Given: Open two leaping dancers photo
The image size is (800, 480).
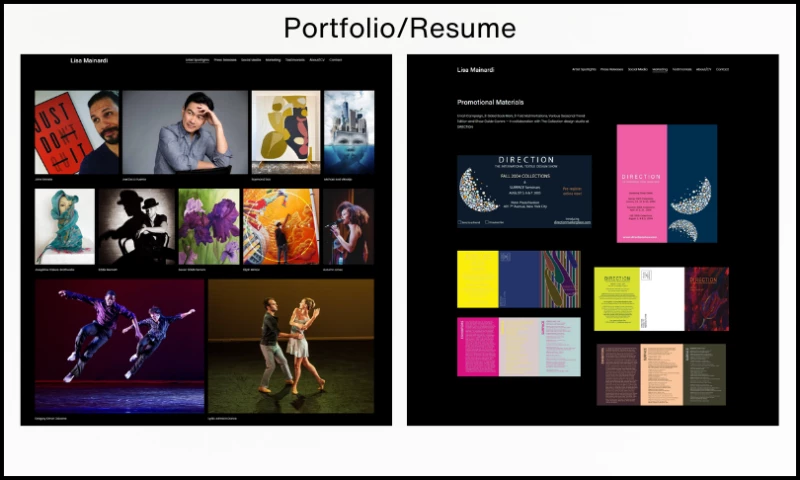Looking at the screenshot, I should tap(120, 346).
